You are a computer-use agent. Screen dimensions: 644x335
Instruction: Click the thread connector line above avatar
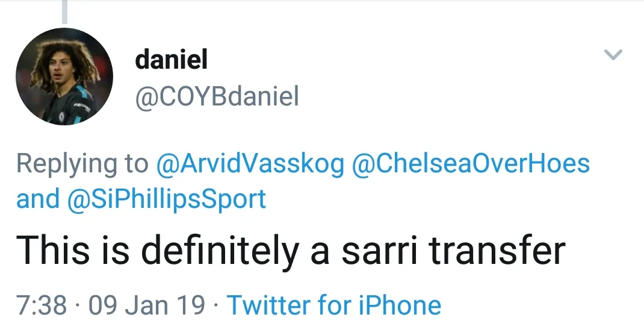(x=64, y=11)
